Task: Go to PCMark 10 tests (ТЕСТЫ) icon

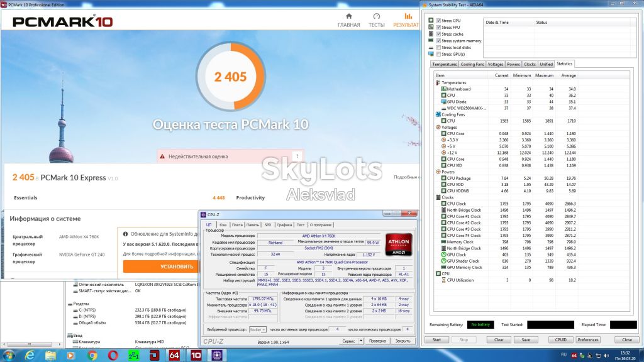Action: coord(376,16)
